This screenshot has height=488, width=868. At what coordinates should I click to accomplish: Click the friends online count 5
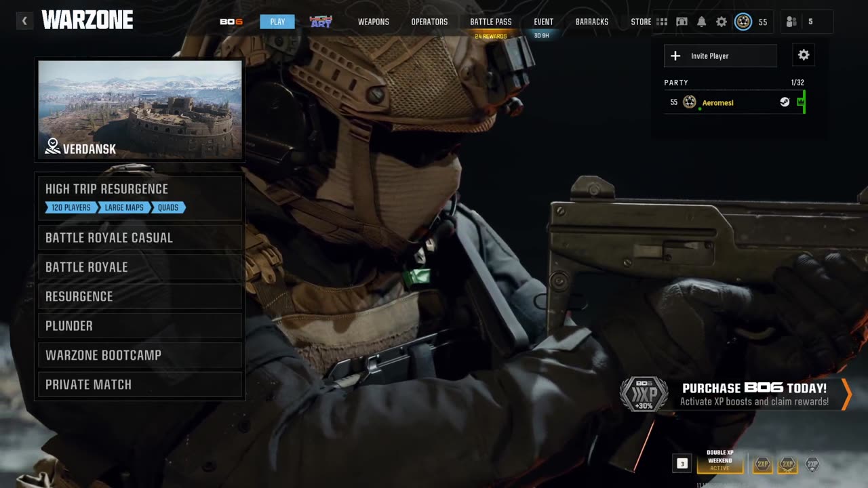pos(810,22)
